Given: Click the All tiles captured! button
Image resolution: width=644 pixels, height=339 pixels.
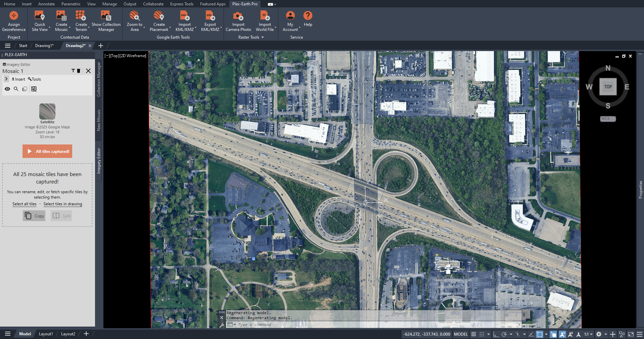Looking at the screenshot, I should coord(47,151).
